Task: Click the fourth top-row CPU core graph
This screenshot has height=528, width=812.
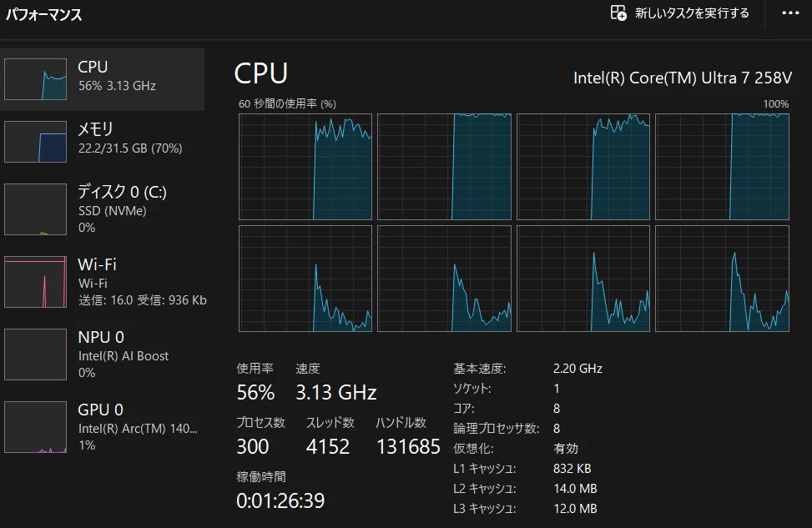Action: (722, 167)
